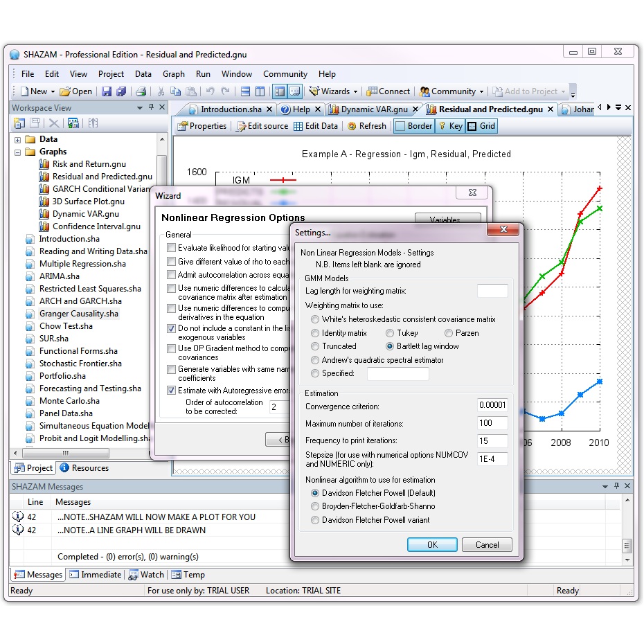Open the document tab list dropdown
This screenshot has height=644, width=644.
point(618,107)
